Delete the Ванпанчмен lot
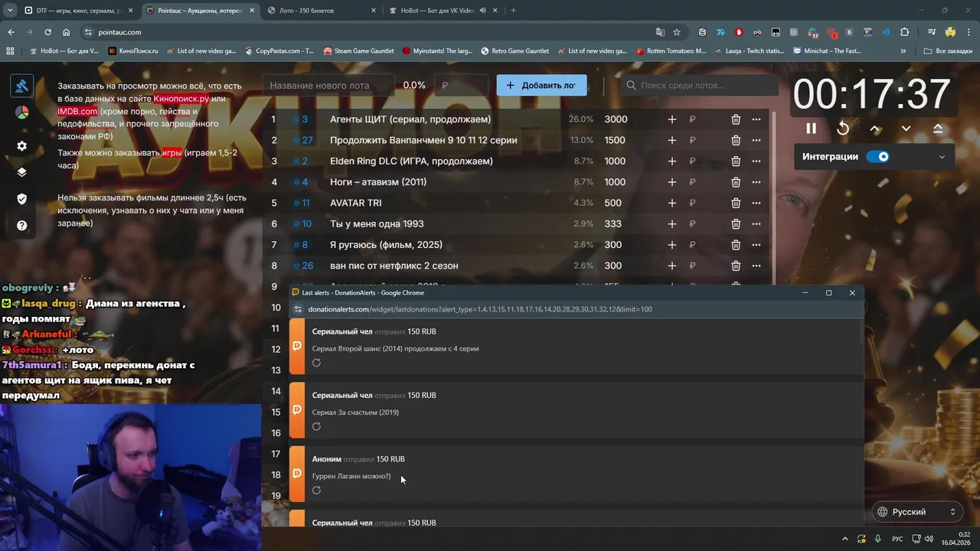Screen dimensions: 980x551 (x=736, y=140)
